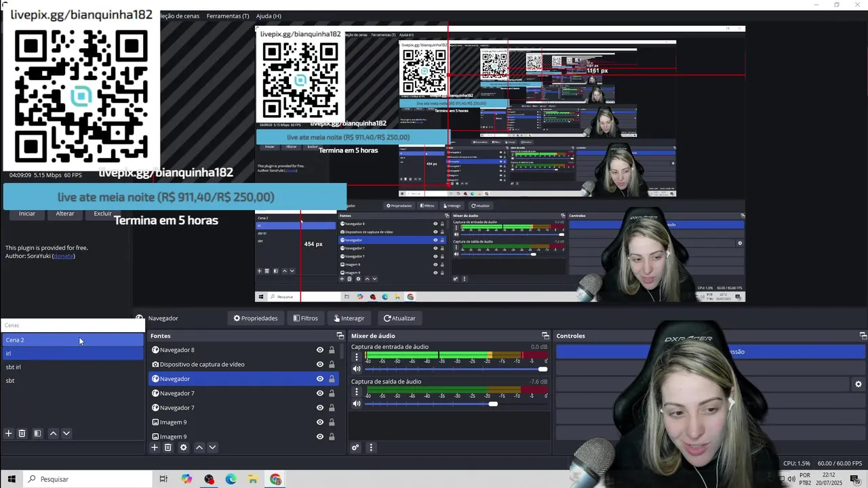Click Interagir with the browser source

click(349, 318)
